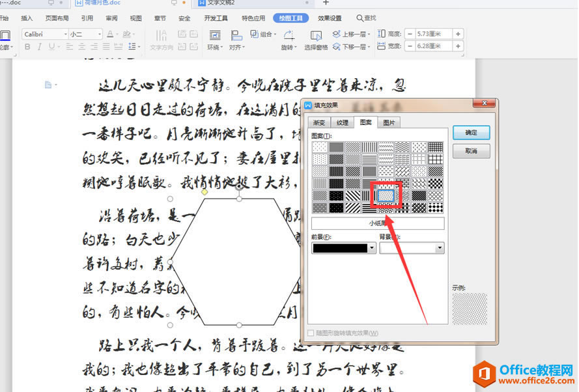Click the black 前景 foreground color swatch

coord(340,248)
